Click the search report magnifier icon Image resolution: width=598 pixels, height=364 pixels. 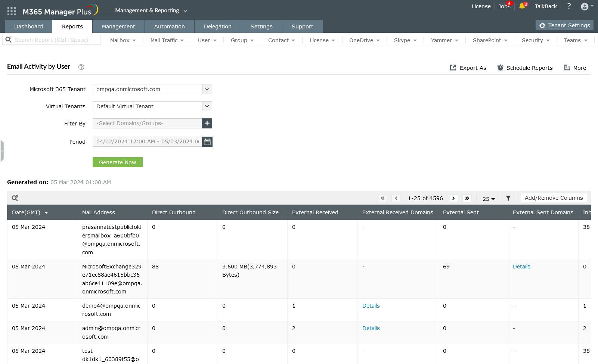pos(9,40)
